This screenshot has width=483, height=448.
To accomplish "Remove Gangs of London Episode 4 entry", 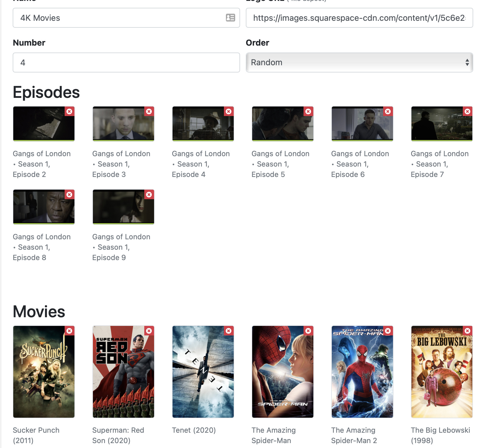I will tap(229, 111).
